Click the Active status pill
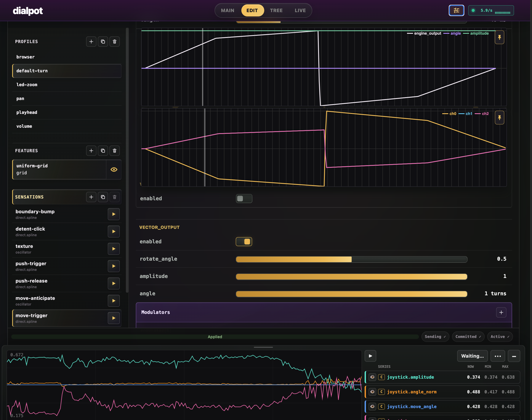Viewport: 532px width, 420px height. tap(500, 337)
